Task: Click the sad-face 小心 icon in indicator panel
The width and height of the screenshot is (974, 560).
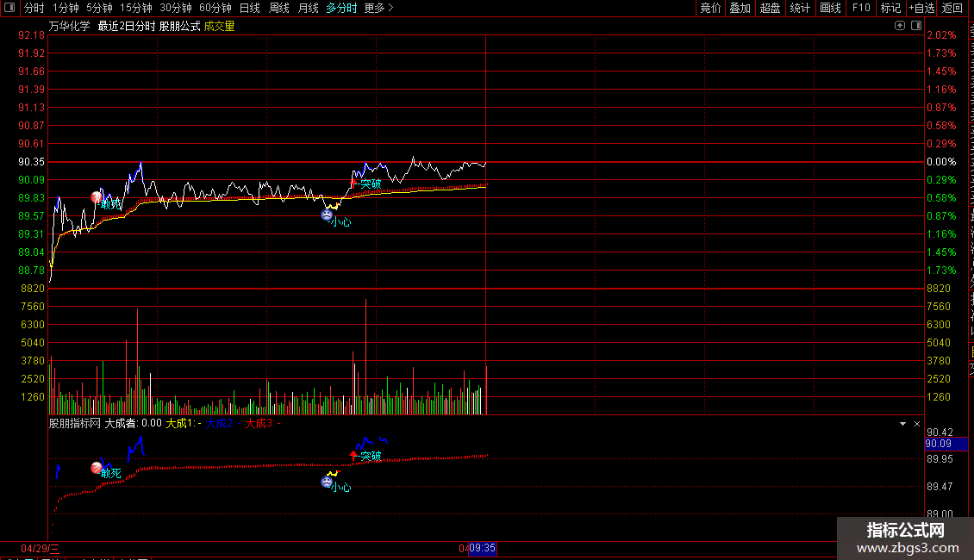Action: [327, 481]
